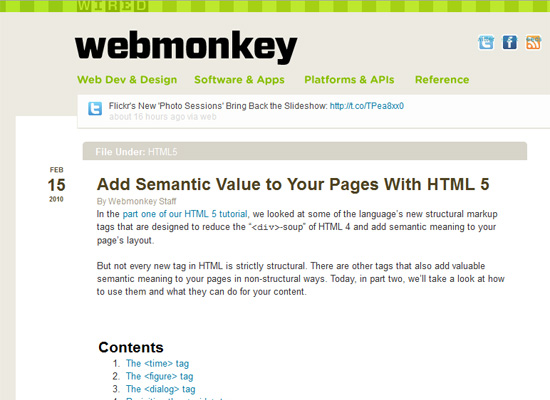This screenshot has width=550, height=400.
Task: Open the Twitter icon in the header
Action: coord(486,42)
